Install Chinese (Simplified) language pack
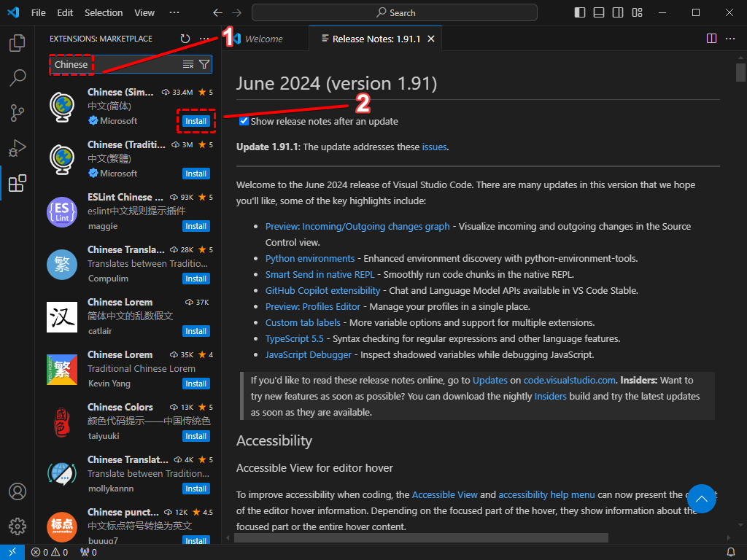Screen dimensions: 747x560 click(x=196, y=121)
